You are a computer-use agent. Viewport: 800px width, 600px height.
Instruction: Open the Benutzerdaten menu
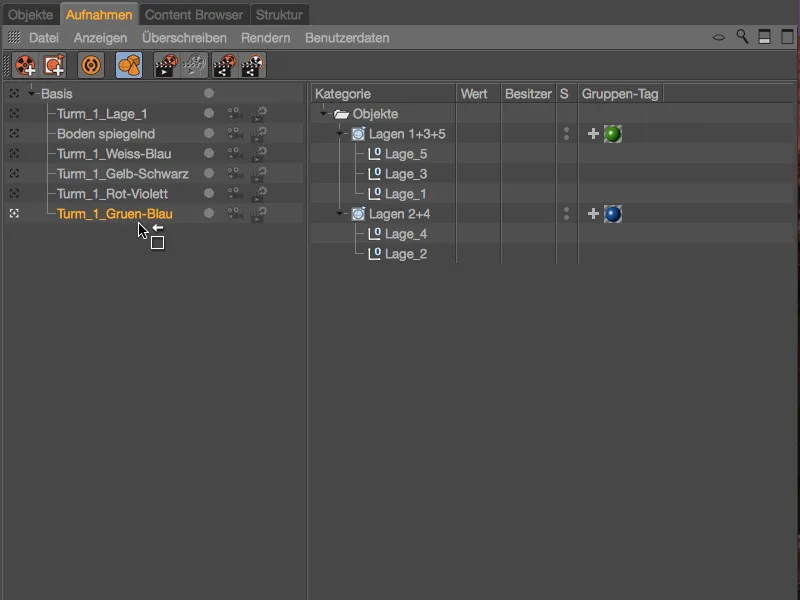[x=347, y=38]
